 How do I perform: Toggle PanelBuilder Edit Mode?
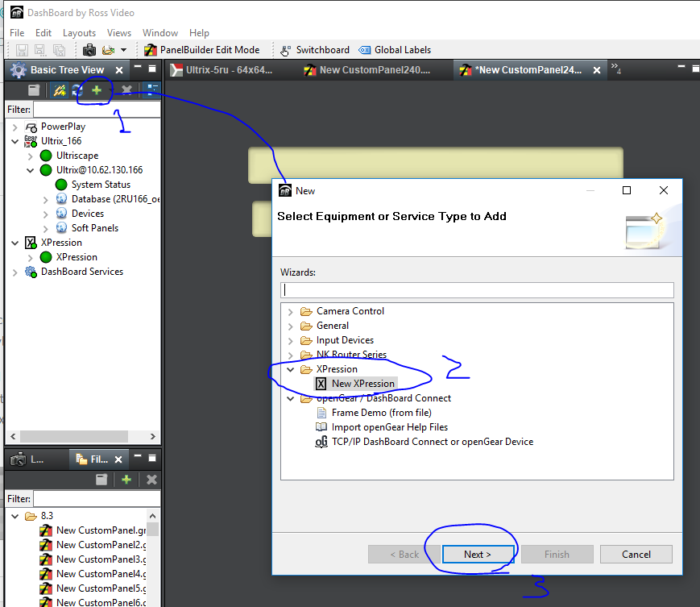(x=201, y=50)
